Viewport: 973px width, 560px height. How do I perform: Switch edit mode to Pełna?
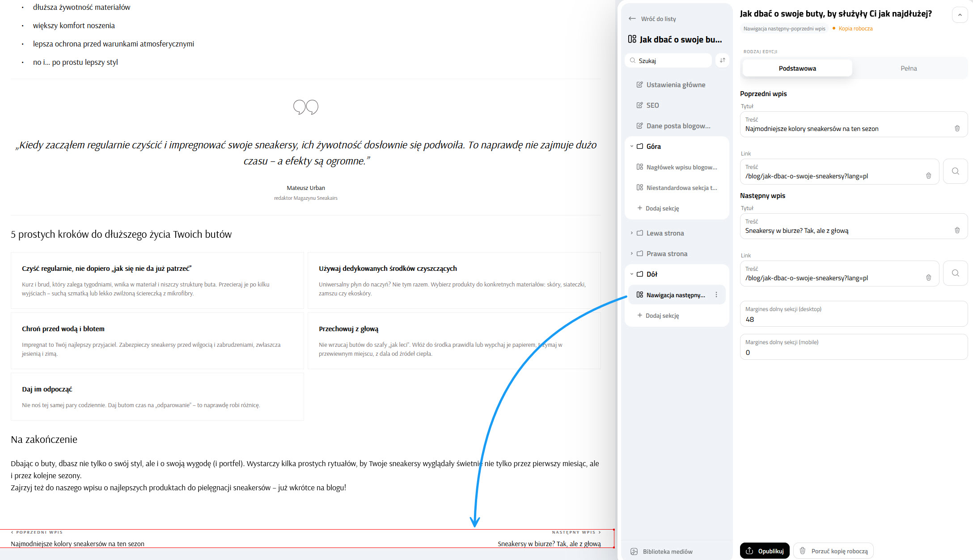tap(908, 68)
